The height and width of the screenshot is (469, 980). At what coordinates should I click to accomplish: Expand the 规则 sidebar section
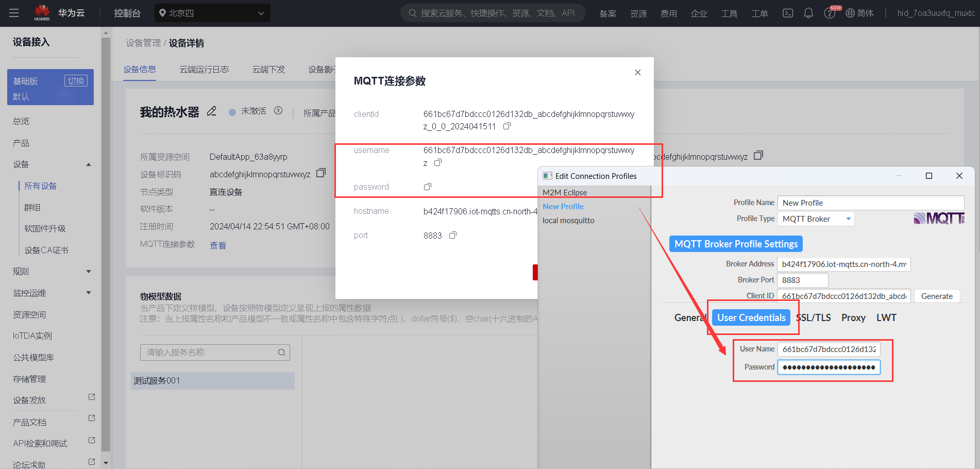coord(89,272)
